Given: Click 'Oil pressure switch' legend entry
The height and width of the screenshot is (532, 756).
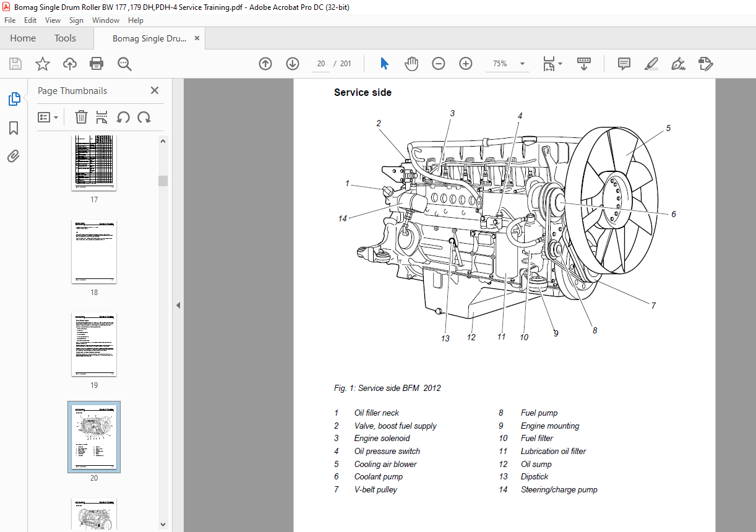Looking at the screenshot, I should click(387, 451).
